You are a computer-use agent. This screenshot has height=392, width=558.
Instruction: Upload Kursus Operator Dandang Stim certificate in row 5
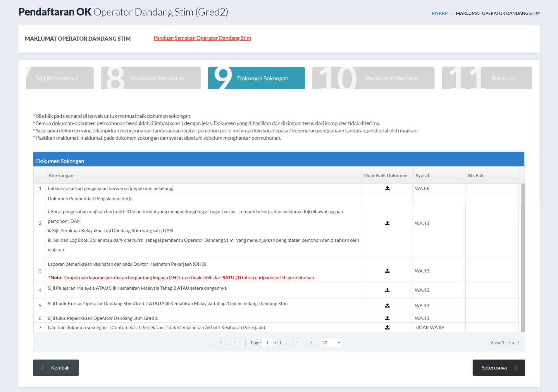point(387,305)
